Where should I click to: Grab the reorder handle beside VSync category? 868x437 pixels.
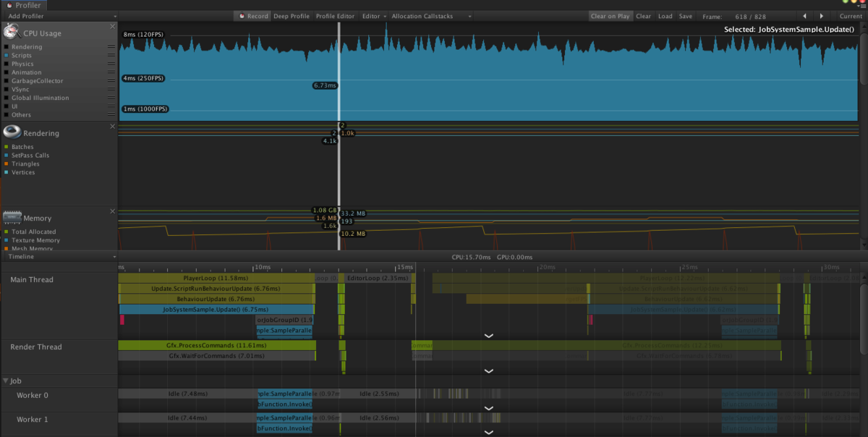111,90
